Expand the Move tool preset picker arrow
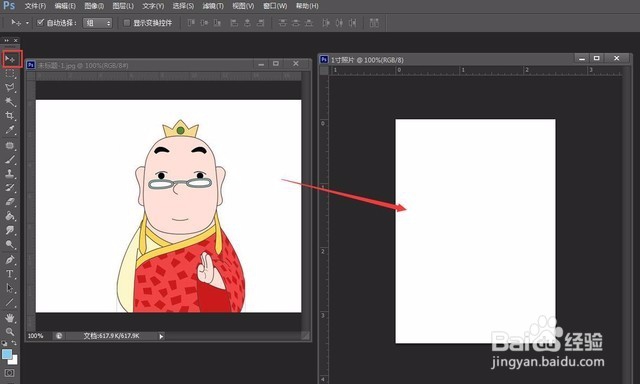The height and width of the screenshot is (384, 640). point(27,23)
